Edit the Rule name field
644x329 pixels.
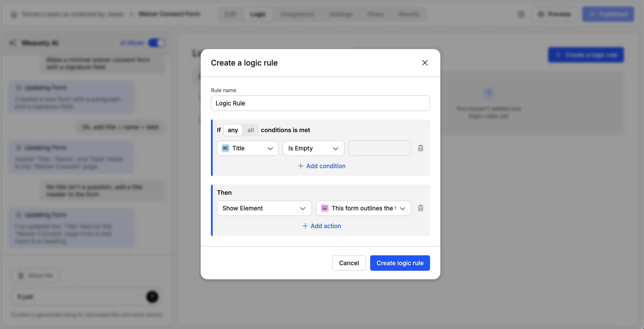pos(320,103)
